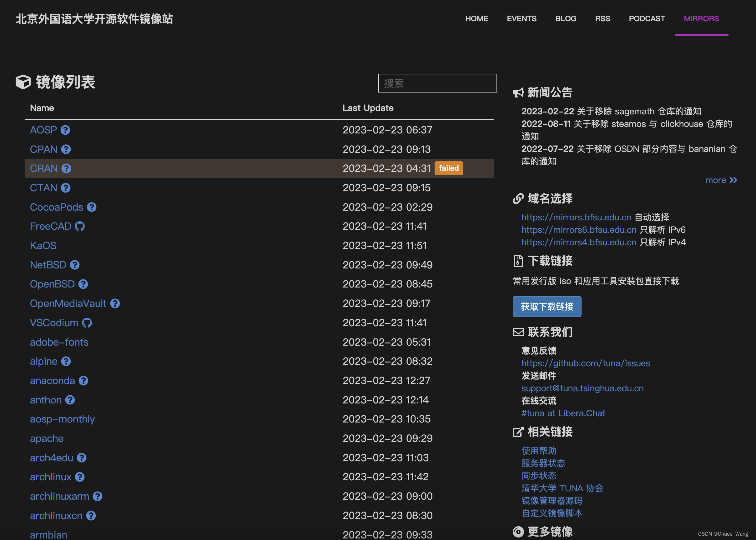Open FreeCAD's GitHub icon

click(x=80, y=226)
